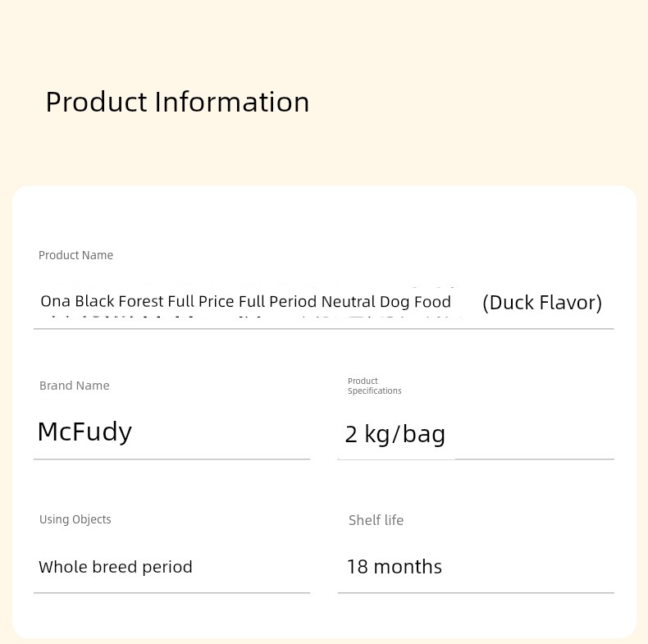Viewport: 648px width, 644px height.
Task: Select the "Whole breed period" value
Action: pos(116,567)
